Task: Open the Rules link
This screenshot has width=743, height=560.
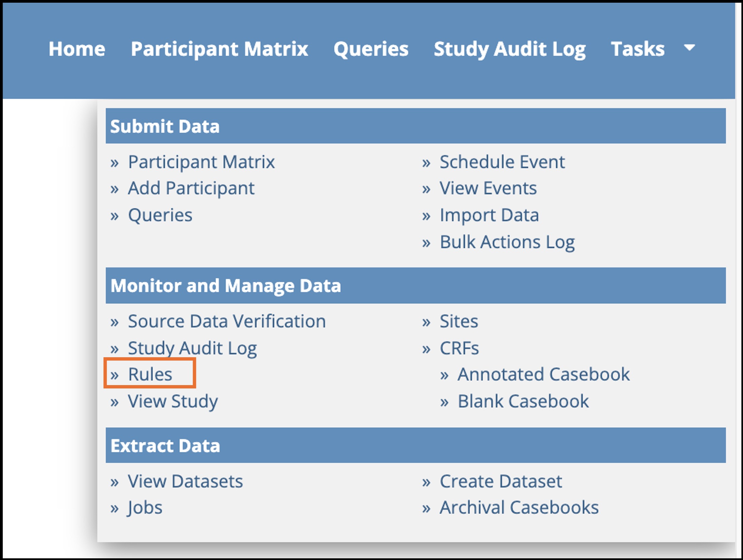Action: [x=150, y=374]
